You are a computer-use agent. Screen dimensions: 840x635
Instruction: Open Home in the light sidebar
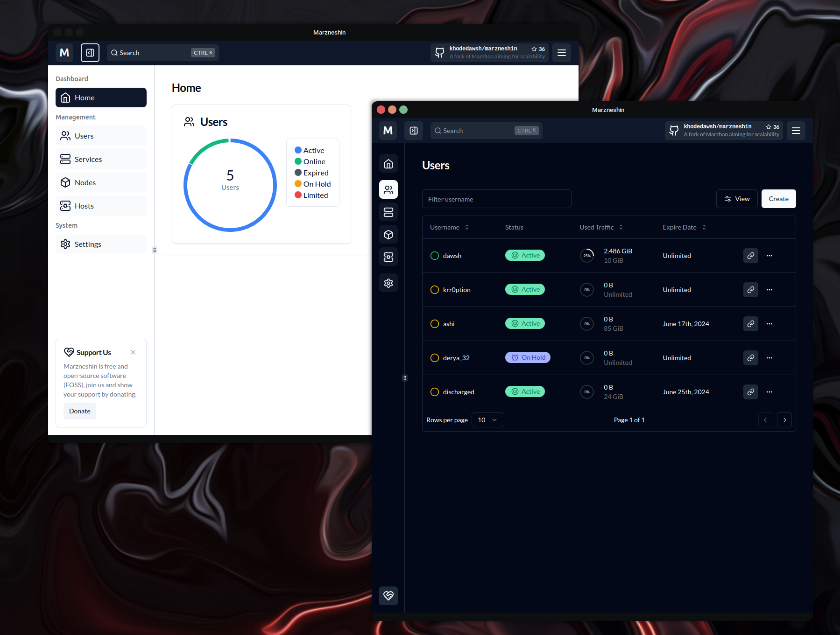click(101, 98)
